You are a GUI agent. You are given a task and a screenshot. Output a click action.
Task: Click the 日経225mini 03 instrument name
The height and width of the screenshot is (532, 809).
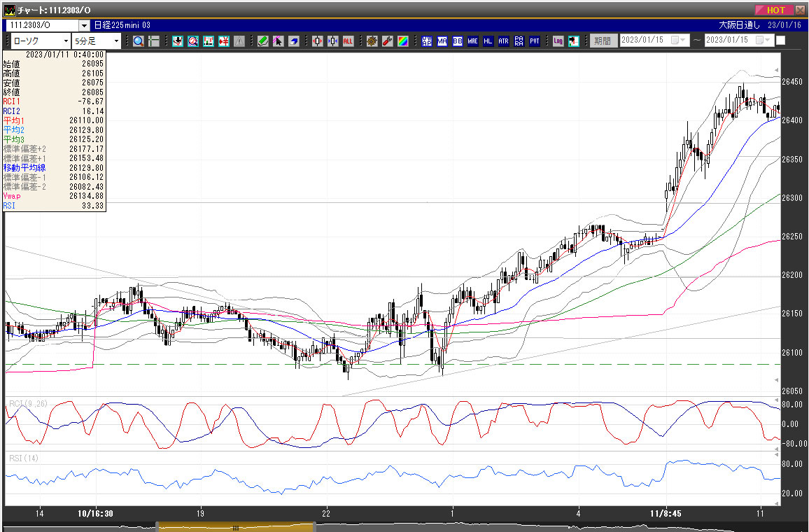point(122,24)
